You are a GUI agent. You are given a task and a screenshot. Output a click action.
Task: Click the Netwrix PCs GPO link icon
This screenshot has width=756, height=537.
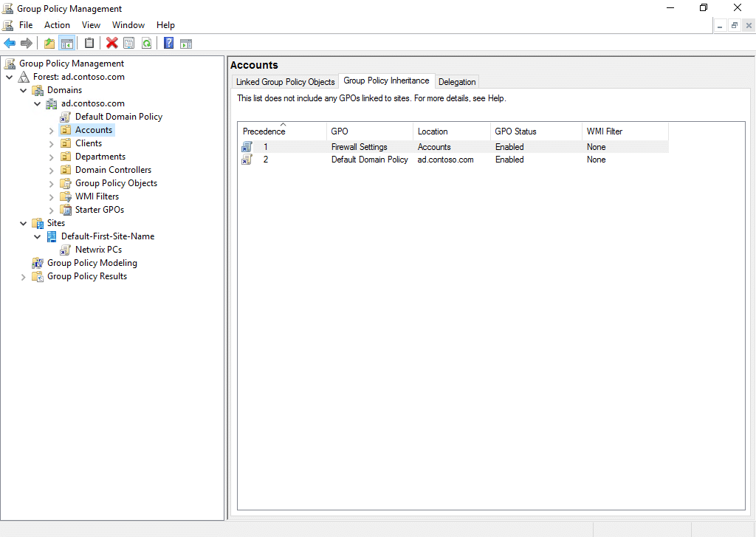coord(66,250)
